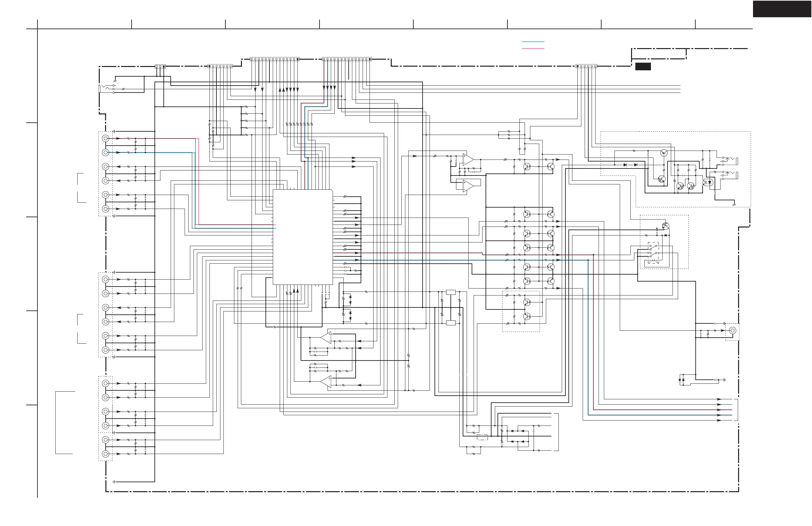Select the lower op-amp triangle below it
Screen dimensions: 812x526
click(468, 186)
